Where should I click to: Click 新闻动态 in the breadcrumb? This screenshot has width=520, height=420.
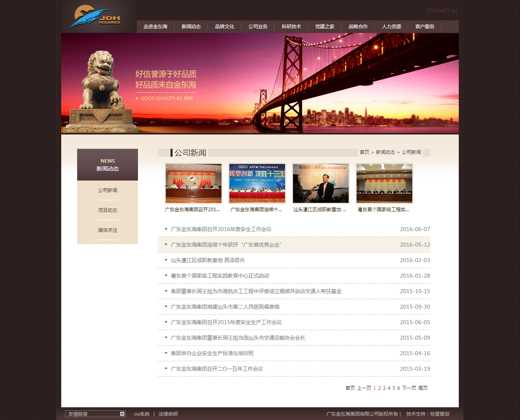click(x=386, y=152)
